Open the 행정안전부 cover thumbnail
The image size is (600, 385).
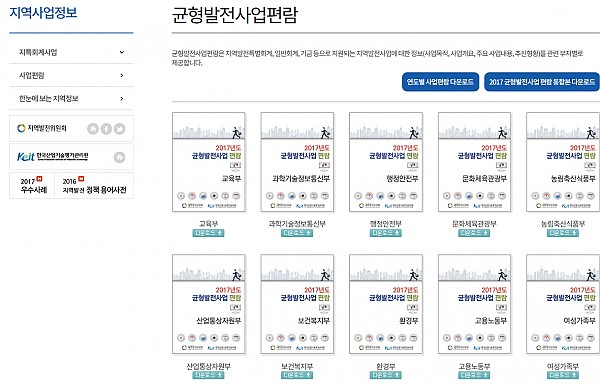[386, 162]
